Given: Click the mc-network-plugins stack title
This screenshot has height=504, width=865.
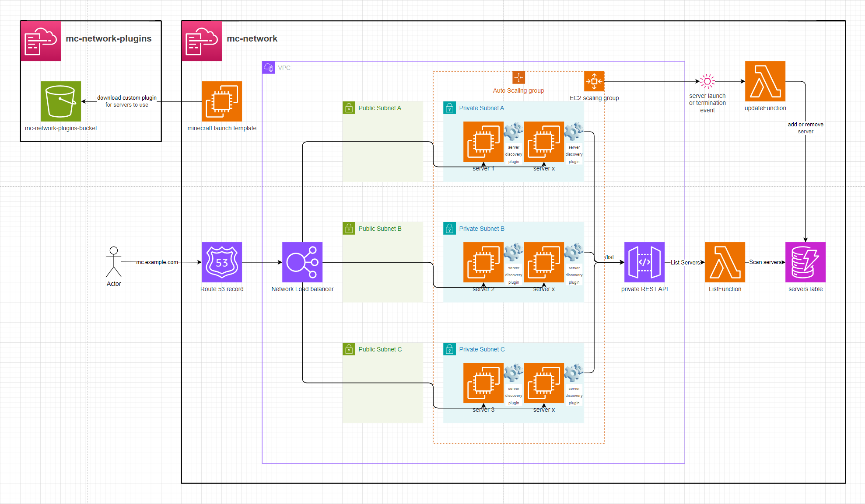Looking at the screenshot, I should click(109, 38).
